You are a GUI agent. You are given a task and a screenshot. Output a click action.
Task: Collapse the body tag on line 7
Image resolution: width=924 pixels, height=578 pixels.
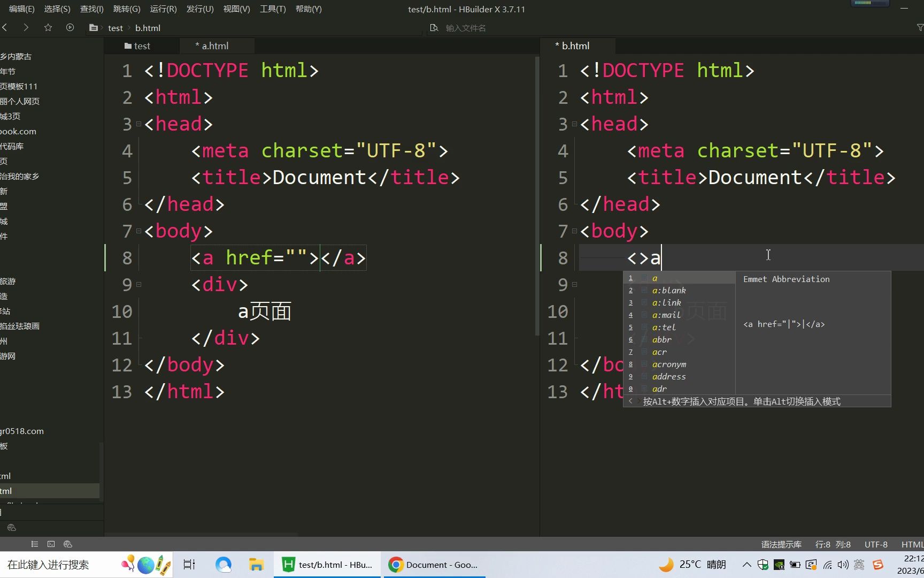click(138, 231)
